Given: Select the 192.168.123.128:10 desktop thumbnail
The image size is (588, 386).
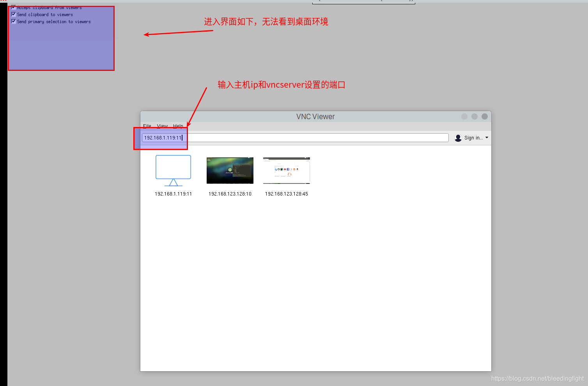Looking at the screenshot, I should (230, 171).
